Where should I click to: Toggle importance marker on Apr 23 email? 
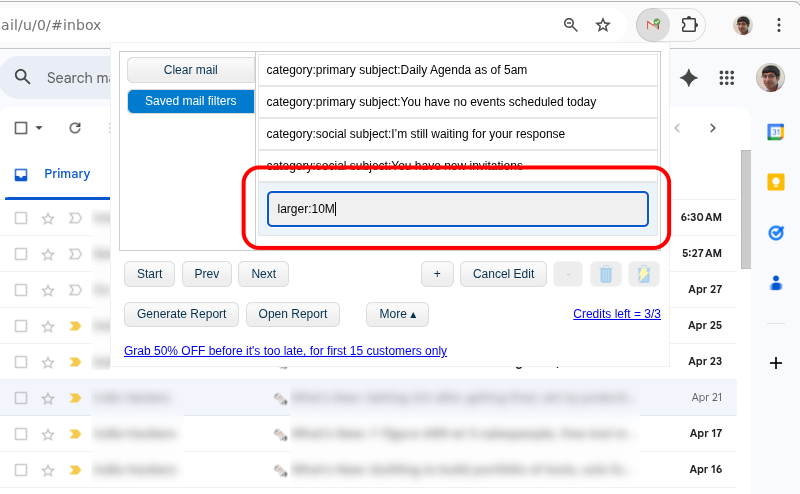click(75, 362)
